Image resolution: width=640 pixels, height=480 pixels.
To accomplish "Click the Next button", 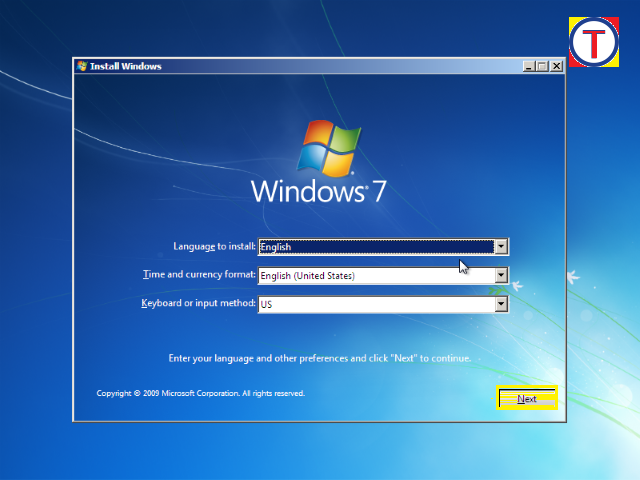I will [x=527, y=398].
